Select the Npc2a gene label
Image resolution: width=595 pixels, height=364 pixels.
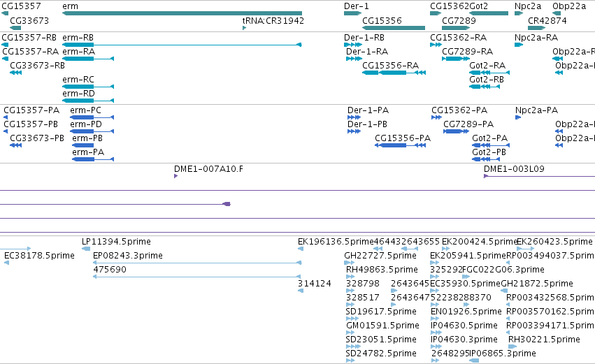(528, 6)
